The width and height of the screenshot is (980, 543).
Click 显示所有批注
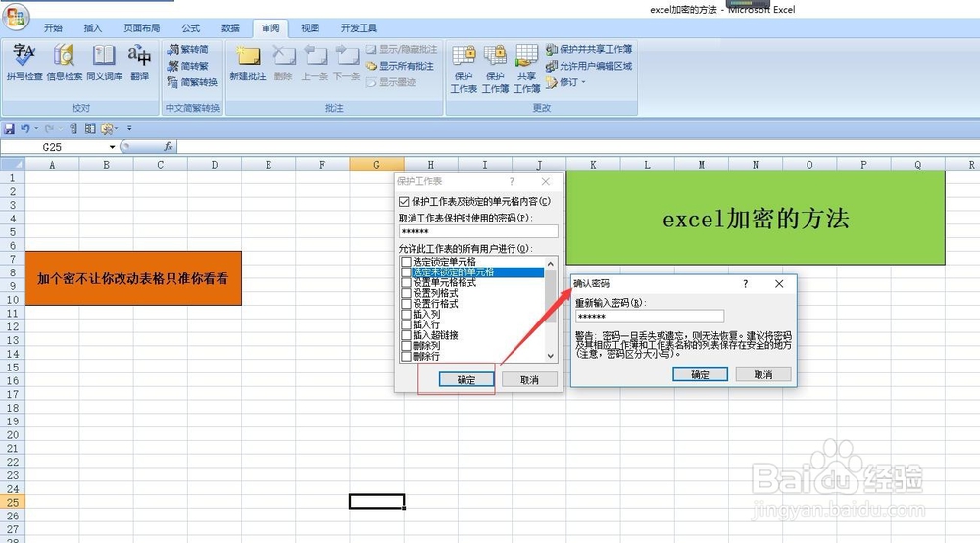point(400,66)
